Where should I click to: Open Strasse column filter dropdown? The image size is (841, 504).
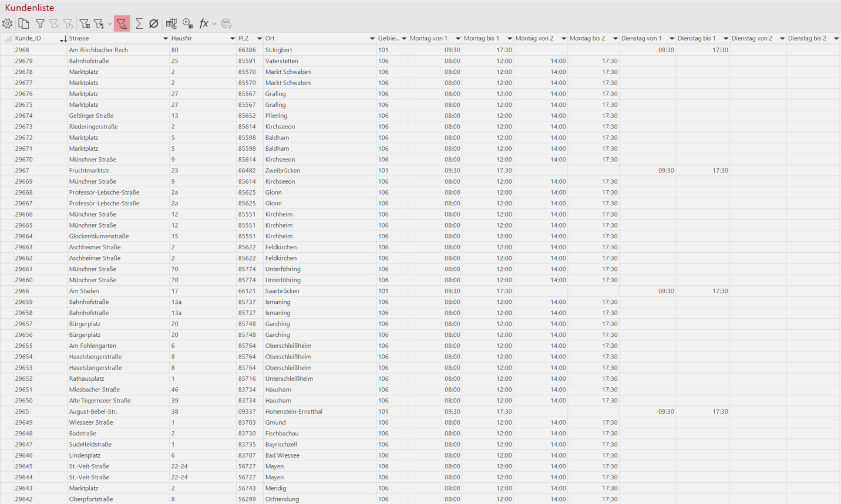[x=165, y=39]
